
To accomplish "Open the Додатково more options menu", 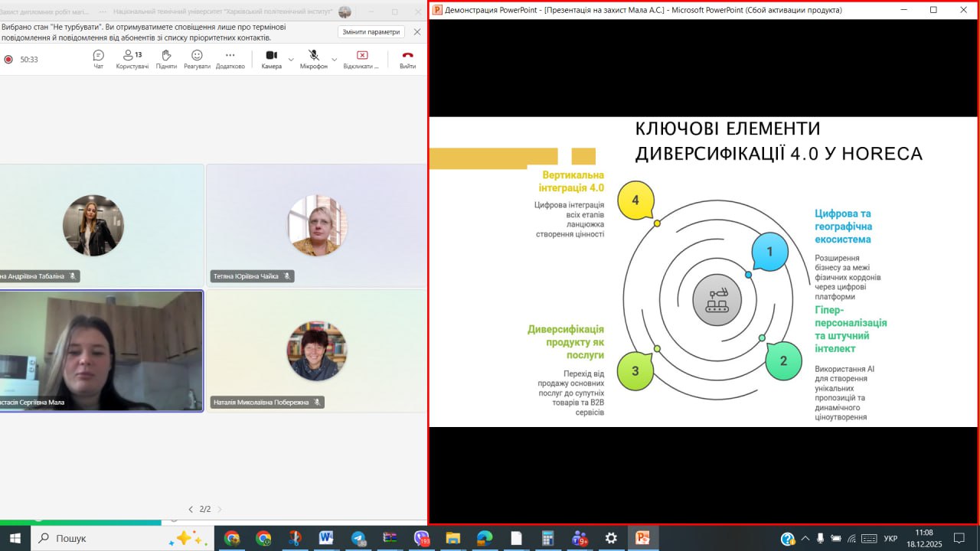I will (230, 58).
